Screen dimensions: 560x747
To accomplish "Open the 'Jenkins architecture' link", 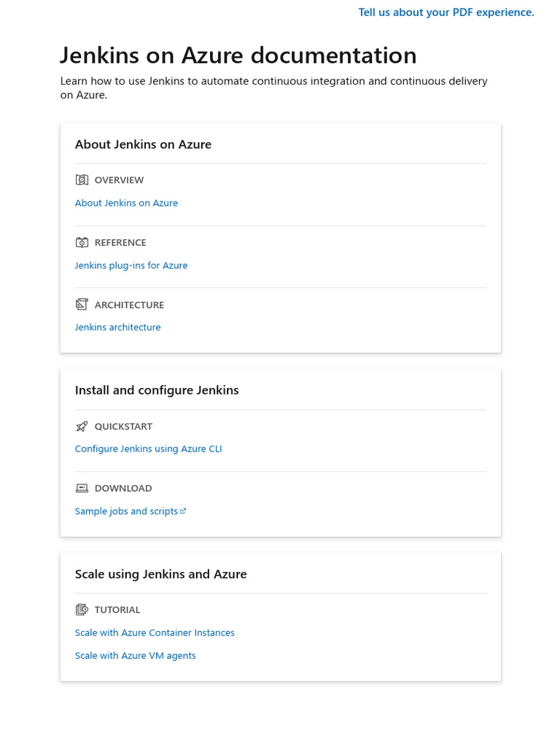I will pos(117,328).
